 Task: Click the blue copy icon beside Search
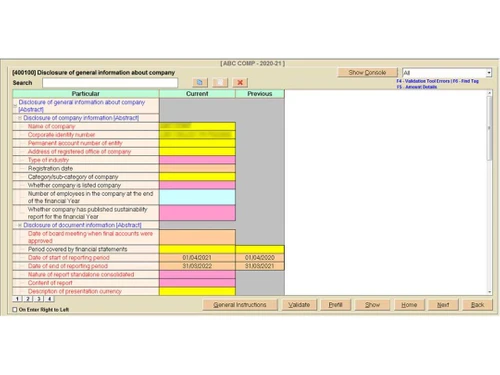point(200,82)
